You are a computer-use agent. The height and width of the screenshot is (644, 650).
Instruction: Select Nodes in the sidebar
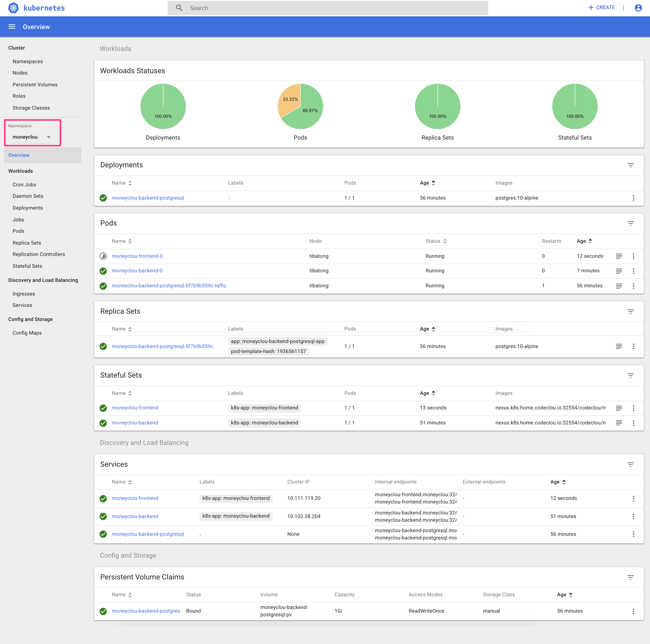pyautogui.click(x=20, y=73)
